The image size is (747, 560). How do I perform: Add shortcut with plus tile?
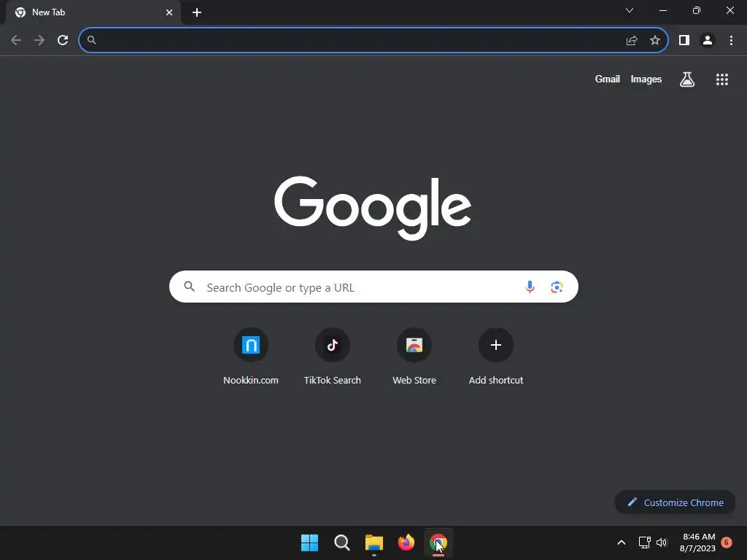click(496, 356)
